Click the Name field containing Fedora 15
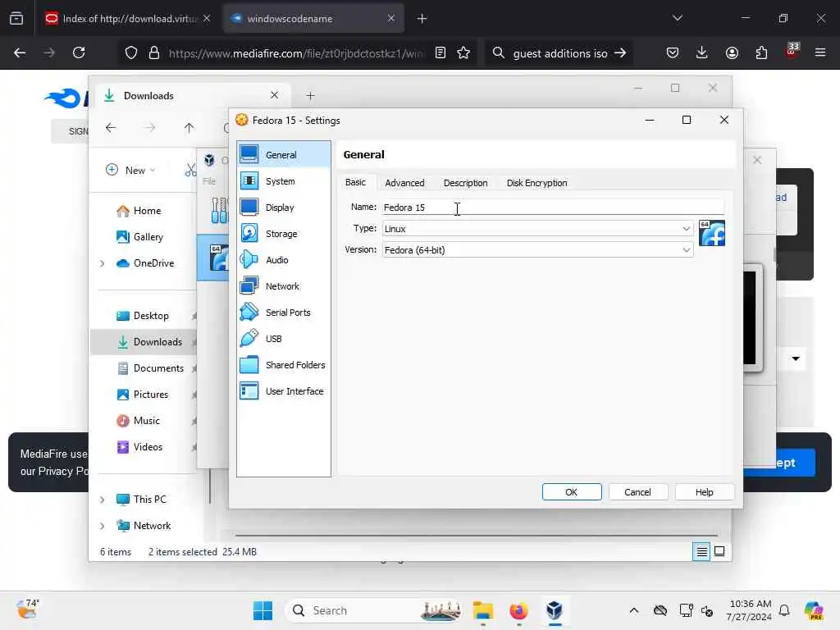Viewport: 840px width, 630px height. click(x=554, y=208)
